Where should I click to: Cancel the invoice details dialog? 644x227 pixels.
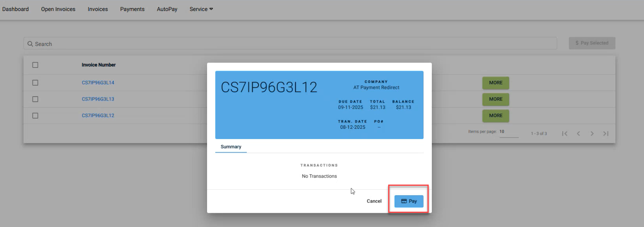pos(374,201)
